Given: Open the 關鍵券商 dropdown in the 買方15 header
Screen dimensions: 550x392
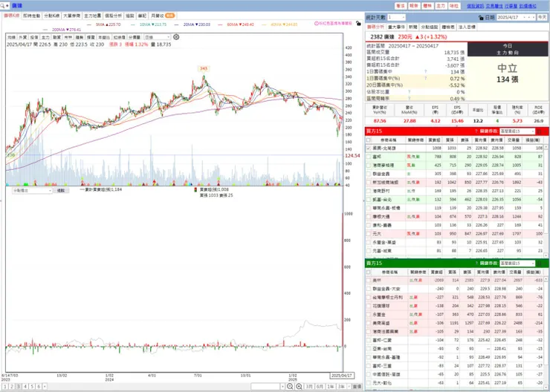Looking at the screenshot, I should point(517,131).
